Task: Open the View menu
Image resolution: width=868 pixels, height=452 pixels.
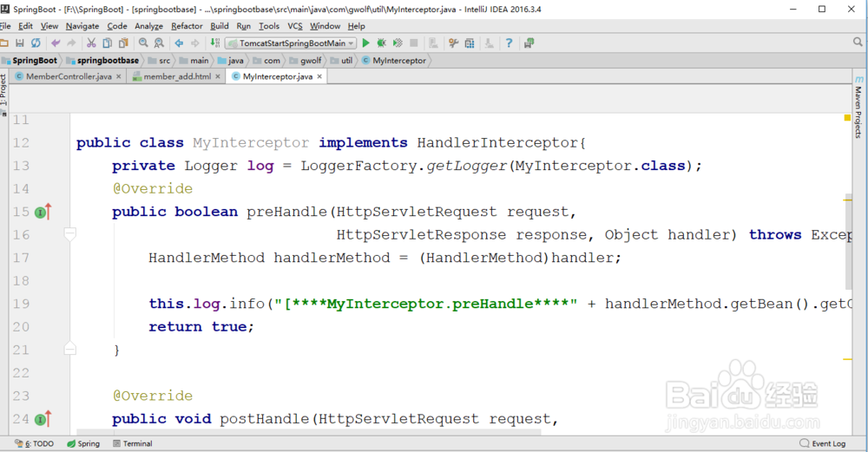Action: [x=49, y=26]
